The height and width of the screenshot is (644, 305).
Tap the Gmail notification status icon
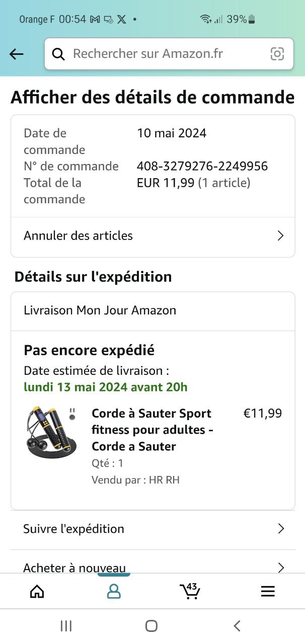tap(95, 20)
